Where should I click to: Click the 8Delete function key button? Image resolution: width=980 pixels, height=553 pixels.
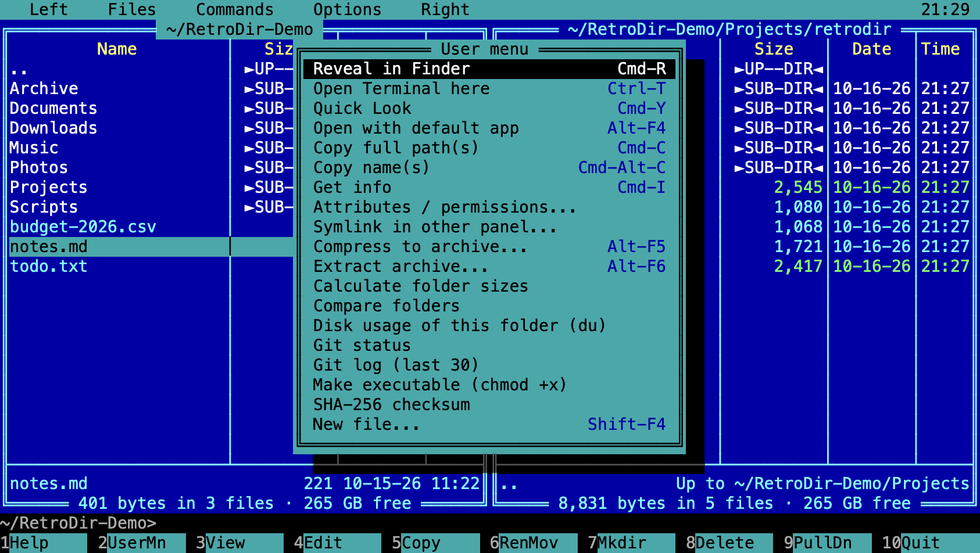pyautogui.click(x=729, y=543)
